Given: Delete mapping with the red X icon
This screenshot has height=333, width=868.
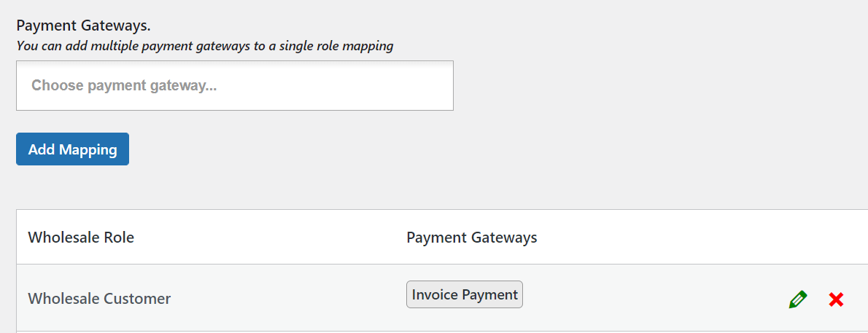Looking at the screenshot, I should 836,299.
